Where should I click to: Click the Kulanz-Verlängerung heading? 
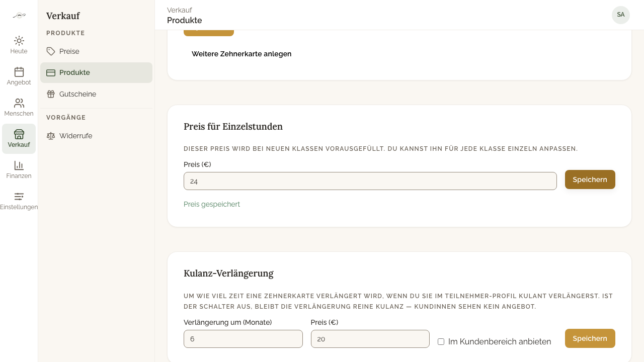228,274
